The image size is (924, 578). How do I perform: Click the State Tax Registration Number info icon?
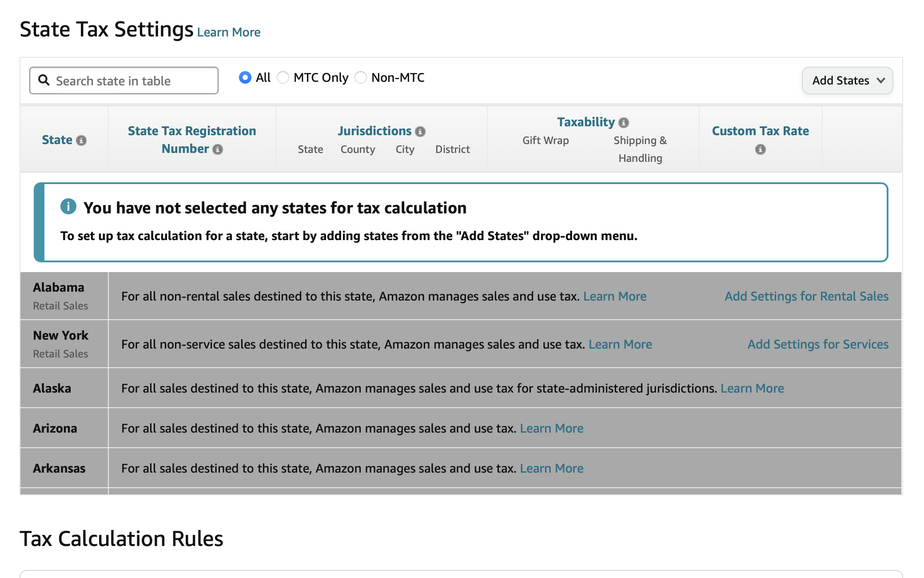tap(218, 149)
